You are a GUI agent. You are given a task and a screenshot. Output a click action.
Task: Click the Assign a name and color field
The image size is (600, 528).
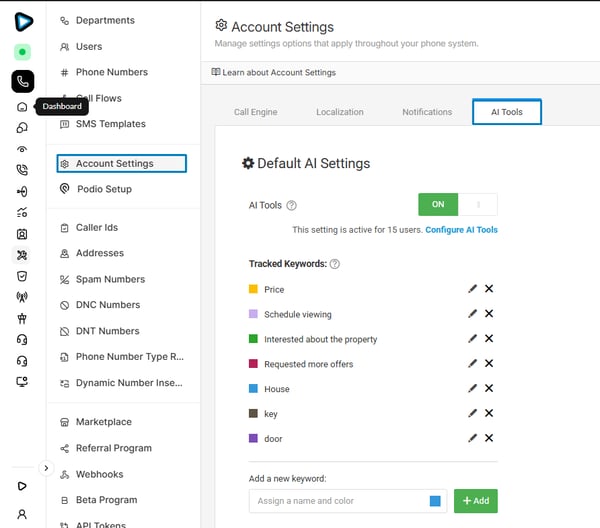[336, 501]
